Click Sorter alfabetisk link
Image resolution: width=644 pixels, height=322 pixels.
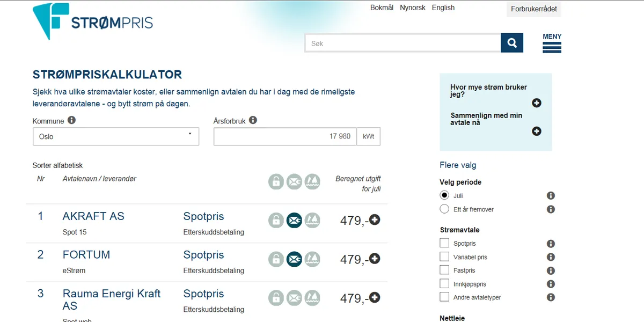tap(58, 165)
